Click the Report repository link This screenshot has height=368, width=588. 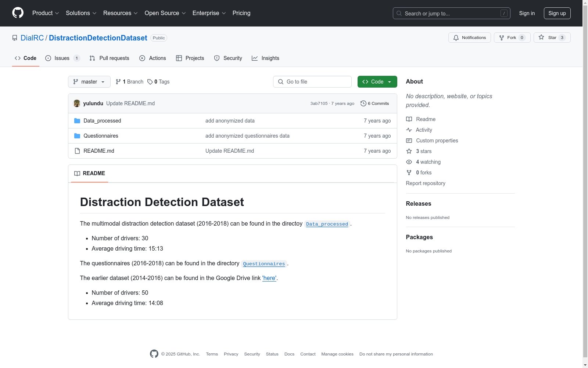[426, 183]
